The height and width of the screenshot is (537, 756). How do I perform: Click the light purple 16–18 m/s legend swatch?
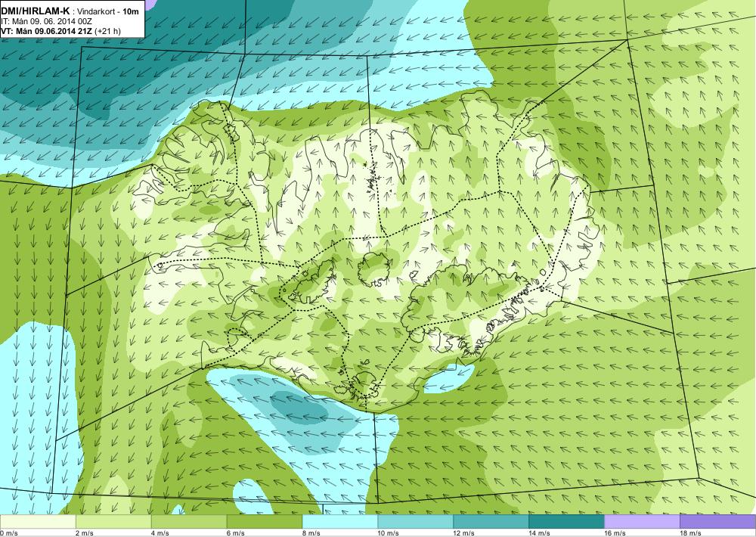point(642,522)
